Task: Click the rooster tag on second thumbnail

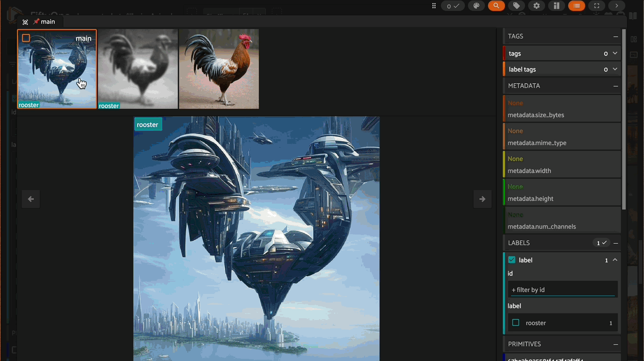Action: click(109, 106)
